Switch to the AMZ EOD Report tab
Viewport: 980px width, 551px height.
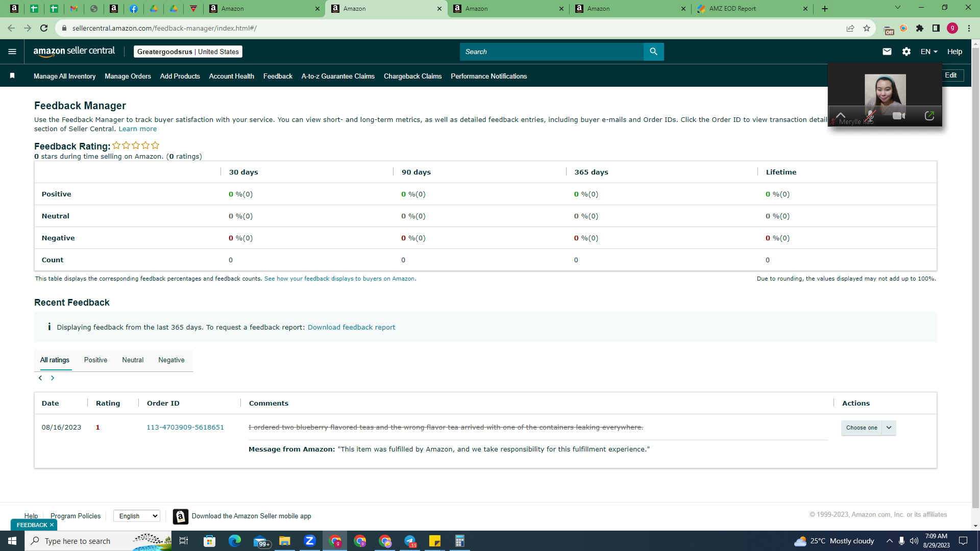(752, 9)
